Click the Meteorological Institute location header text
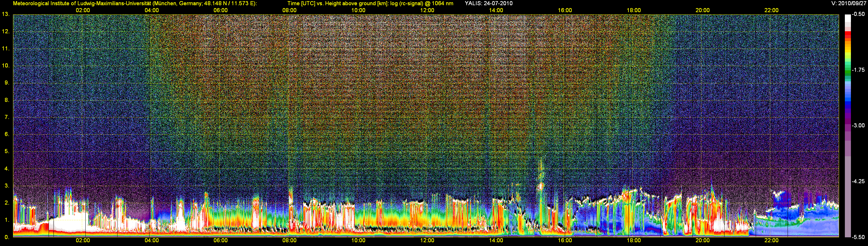Image resolution: width=868 pixels, height=246 pixels. [x=135, y=3]
